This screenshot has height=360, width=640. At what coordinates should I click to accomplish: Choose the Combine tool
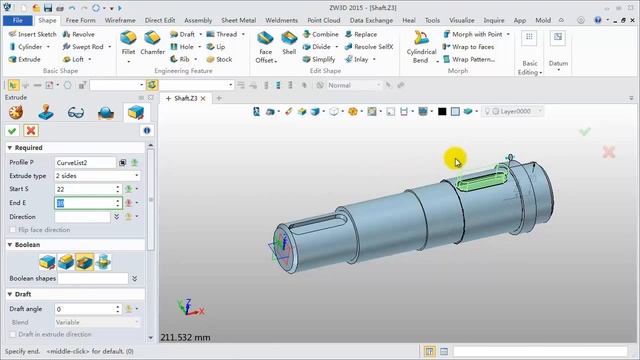(321, 34)
